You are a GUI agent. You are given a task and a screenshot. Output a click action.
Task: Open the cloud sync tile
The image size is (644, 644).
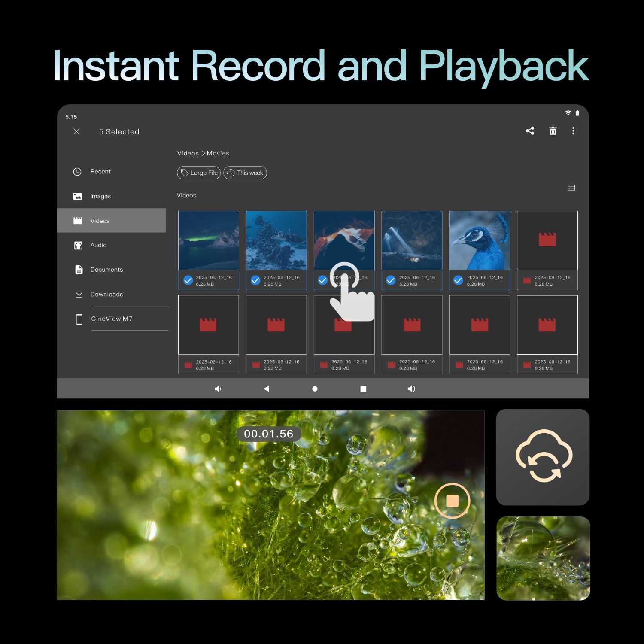point(543,457)
